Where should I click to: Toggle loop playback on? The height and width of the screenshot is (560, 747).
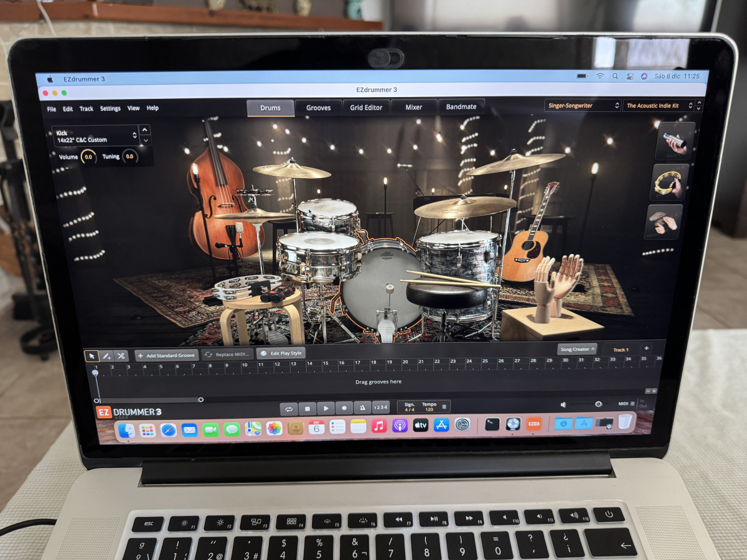tap(289, 409)
